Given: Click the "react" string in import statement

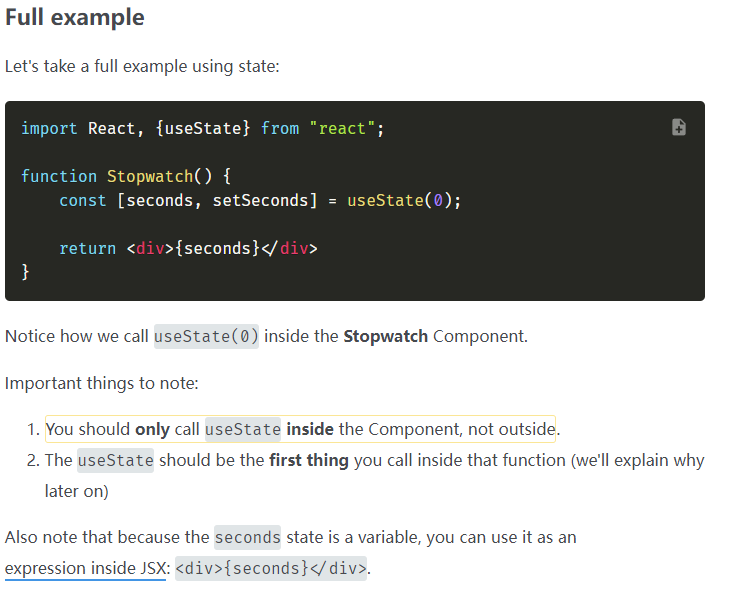Looking at the screenshot, I should (342, 128).
